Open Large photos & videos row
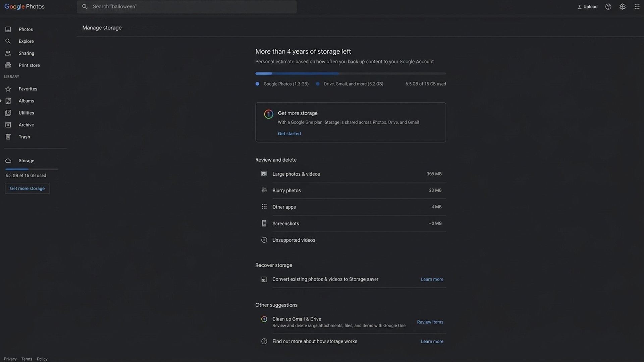 click(351, 174)
